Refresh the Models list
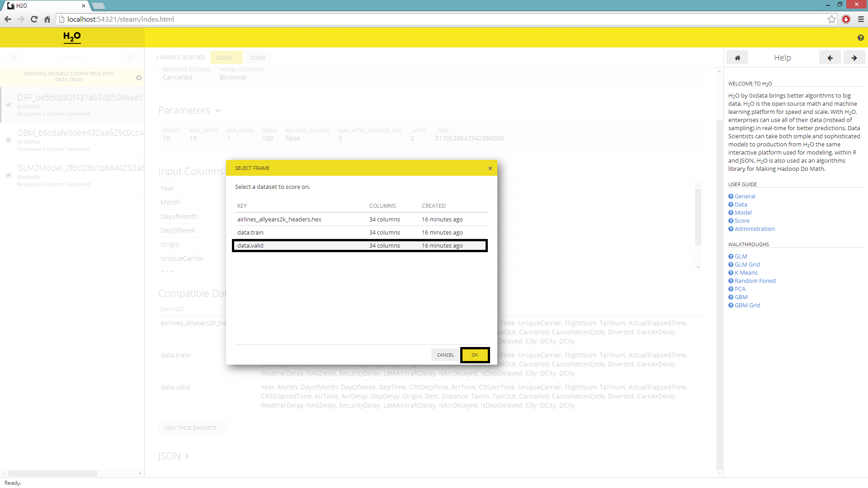This screenshot has height=488, width=868. click(x=131, y=58)
